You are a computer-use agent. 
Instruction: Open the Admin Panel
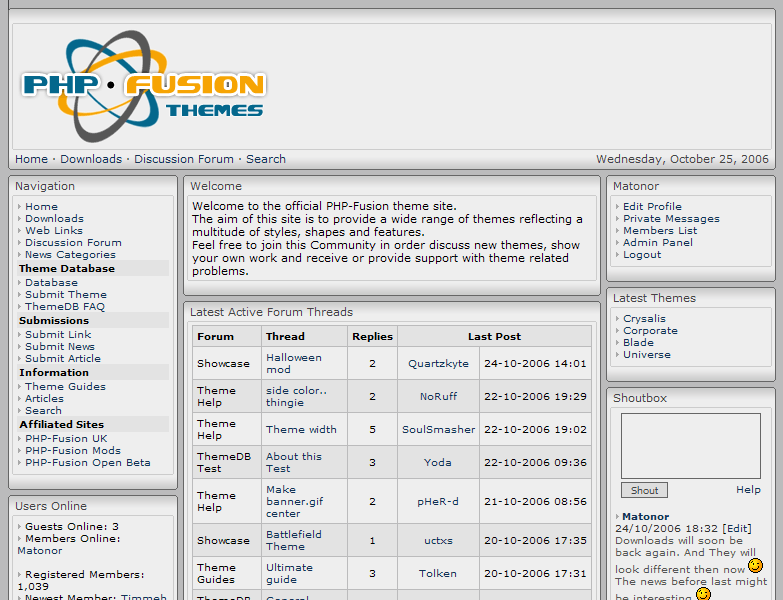(658, 243)
